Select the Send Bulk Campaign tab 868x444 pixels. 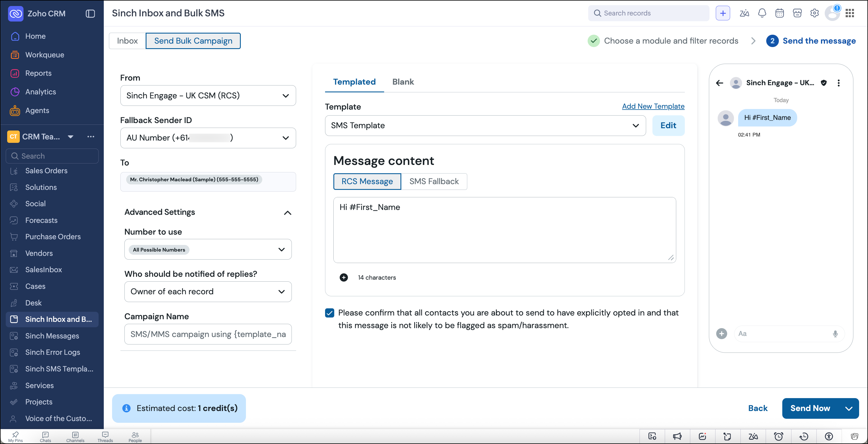tap(193, 41)
